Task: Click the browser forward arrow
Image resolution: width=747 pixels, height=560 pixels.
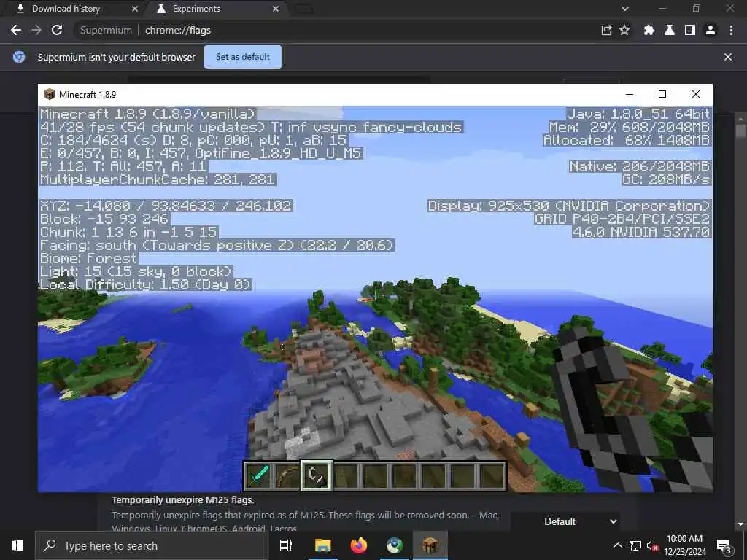Action: [36, 30]
